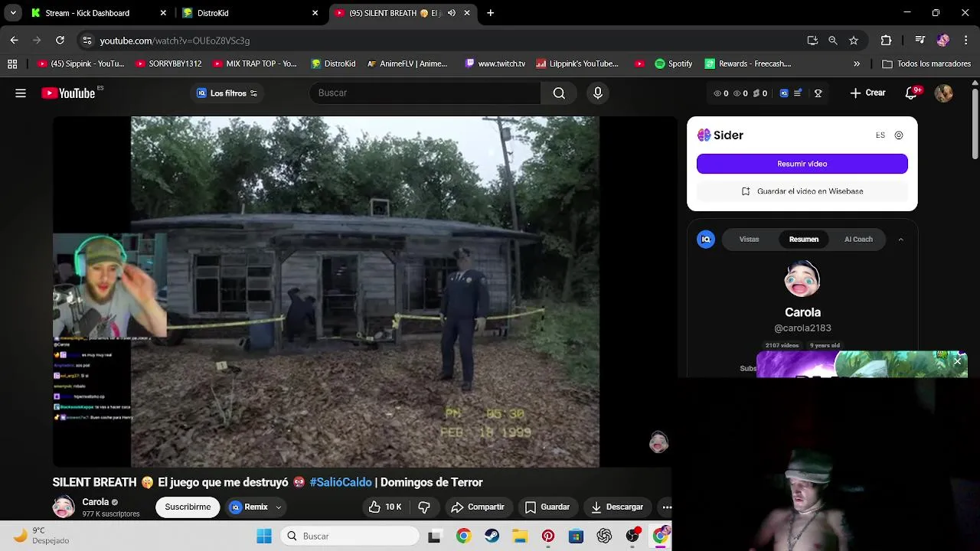Open the Chrome tab search dropdown
The image size is (980, 551).
(13, 13)
